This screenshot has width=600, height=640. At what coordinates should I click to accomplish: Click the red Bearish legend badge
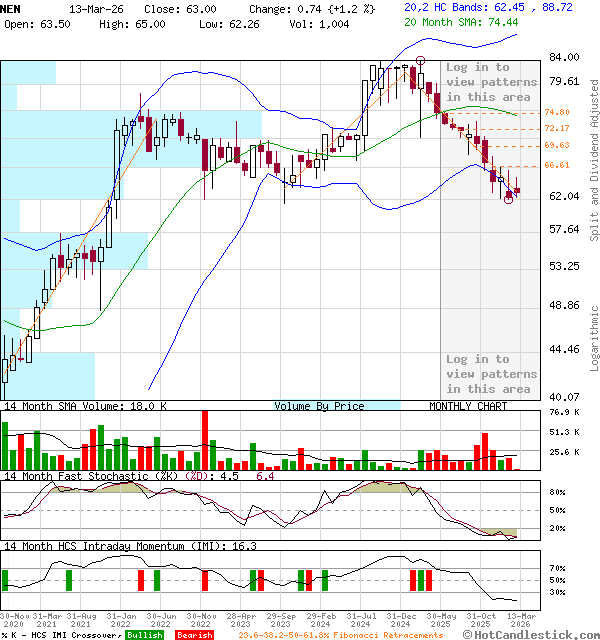pyautogui.click(x=193, y=635)
